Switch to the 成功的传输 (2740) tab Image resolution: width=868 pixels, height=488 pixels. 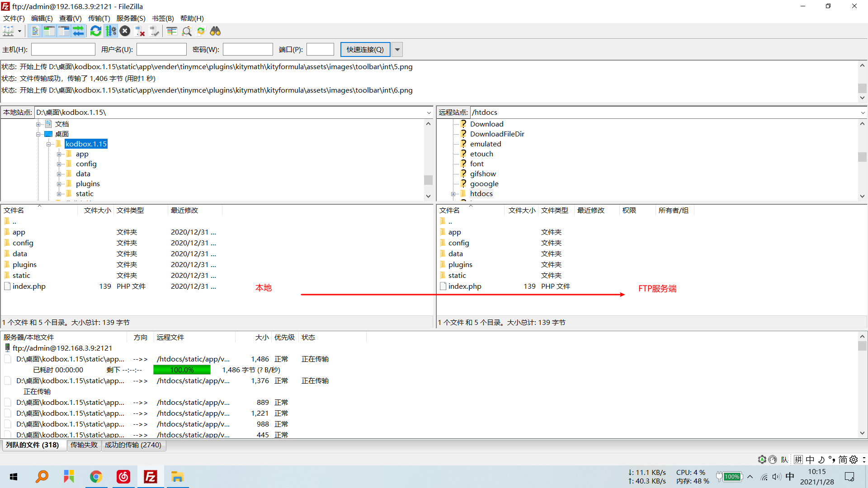pyautogui.click(x=133, y=445)
